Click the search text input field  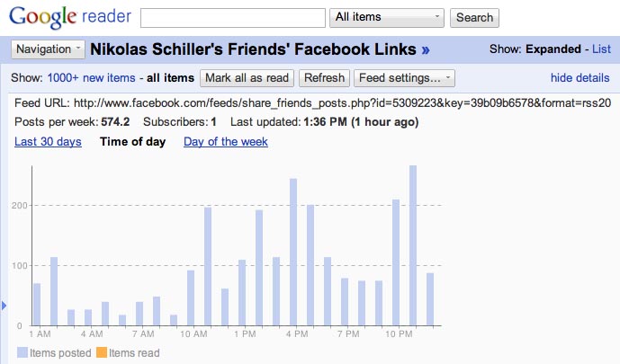click(233, 18)
